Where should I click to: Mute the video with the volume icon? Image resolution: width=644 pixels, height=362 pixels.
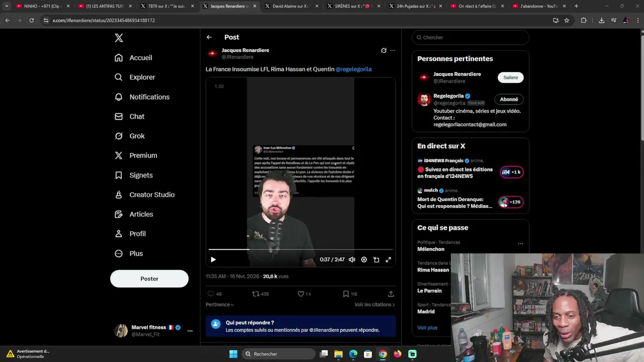point(352,260)
